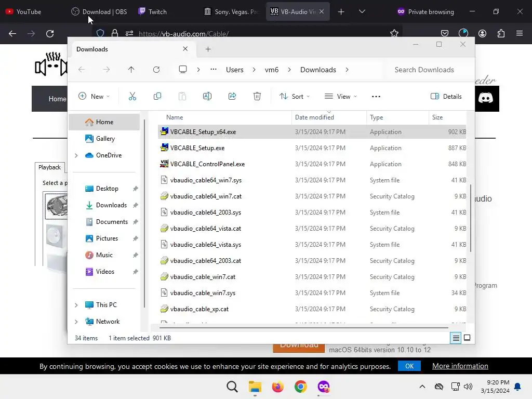The width and height of the screenshot is (532, 399).
Task: Open the Sort dropdown menu
Action: (x=294, y=96)
